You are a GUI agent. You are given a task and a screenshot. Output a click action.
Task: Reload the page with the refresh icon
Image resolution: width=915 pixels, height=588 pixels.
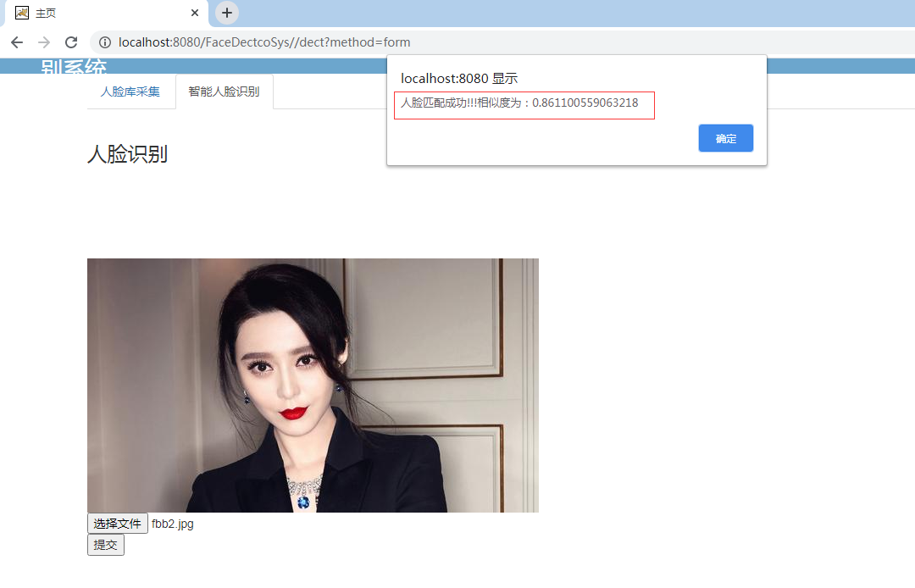click(x=71, y=42)
